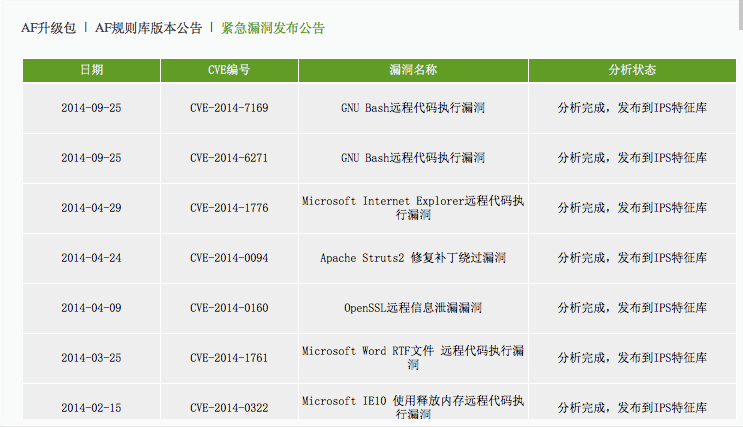743x427 pixels.
Task: Select Microsoft Word RTF文件 vulnerability name
Action: coord(413,358)
